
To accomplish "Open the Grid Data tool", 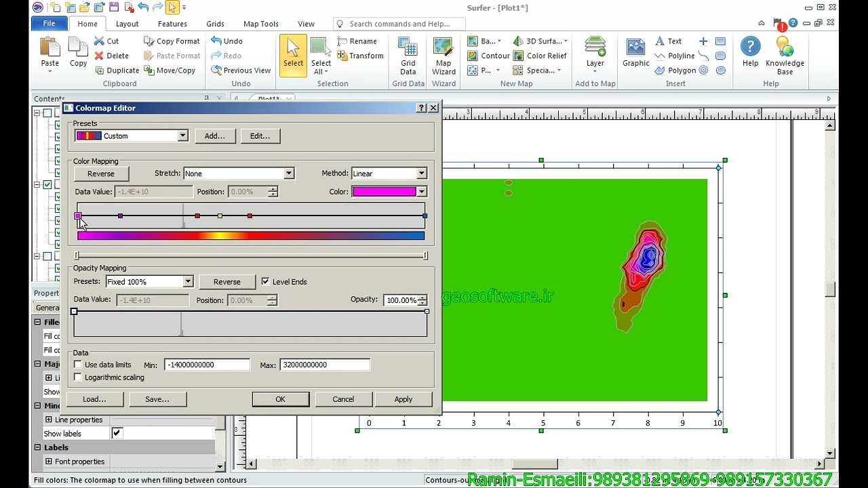I will [408, 56].
